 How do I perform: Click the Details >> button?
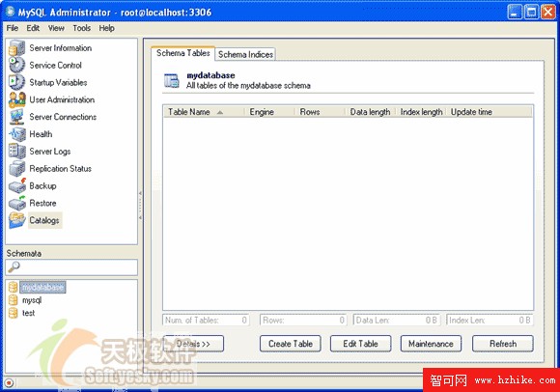click(193, 344)
